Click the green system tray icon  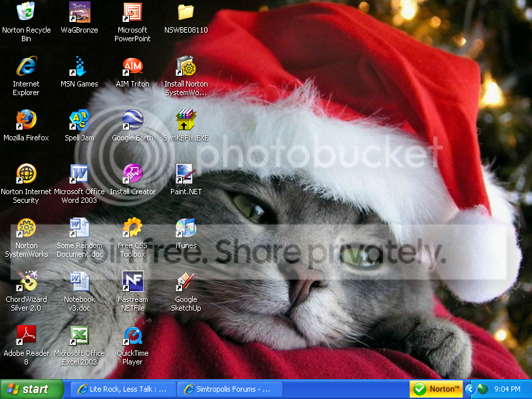coord(483,389)
